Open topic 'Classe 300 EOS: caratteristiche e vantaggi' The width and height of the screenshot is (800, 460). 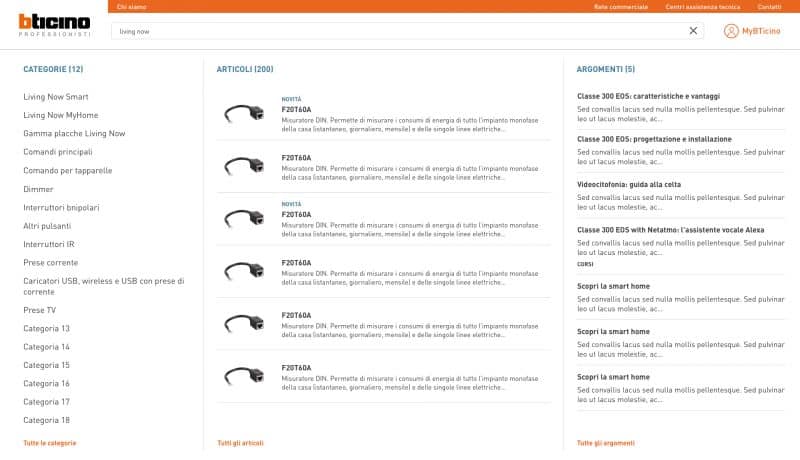(x=648, y=96)
